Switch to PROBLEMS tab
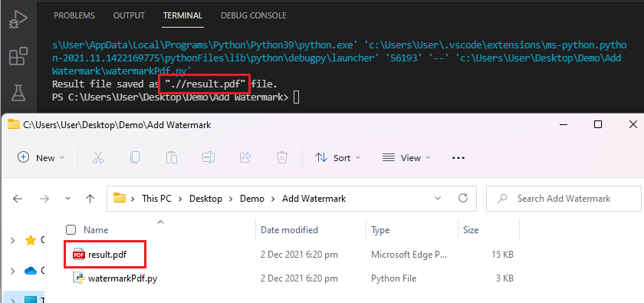 point(74,15)
